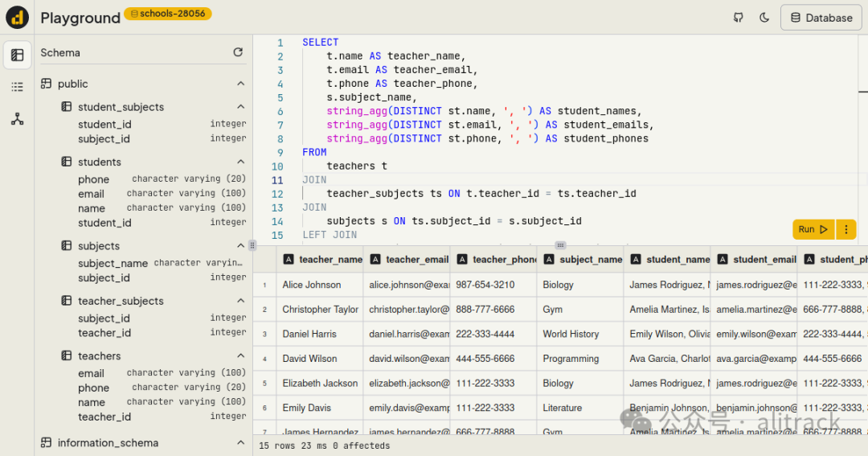Click the schema refresh icon

point(238,52)
